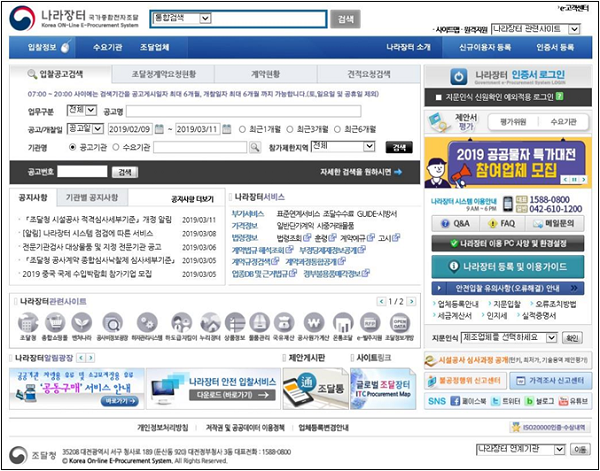600x471 pixels.
Task: Open the 종합쇼핑몰 shopping cart icon
Action: point(55,323)
